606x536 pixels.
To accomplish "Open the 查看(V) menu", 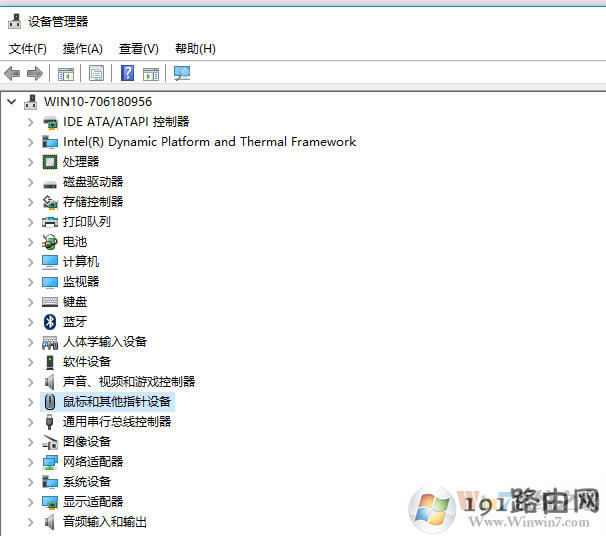I will (139, 49).
